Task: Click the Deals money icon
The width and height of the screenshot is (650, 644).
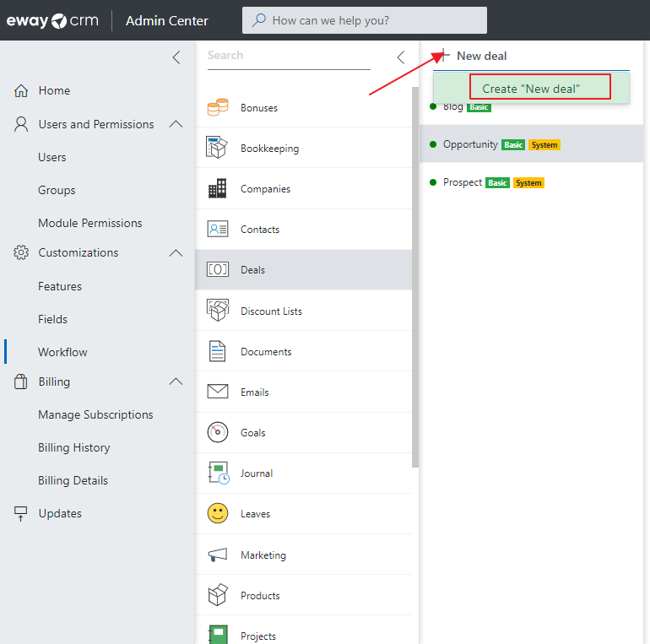Action: 217,269
